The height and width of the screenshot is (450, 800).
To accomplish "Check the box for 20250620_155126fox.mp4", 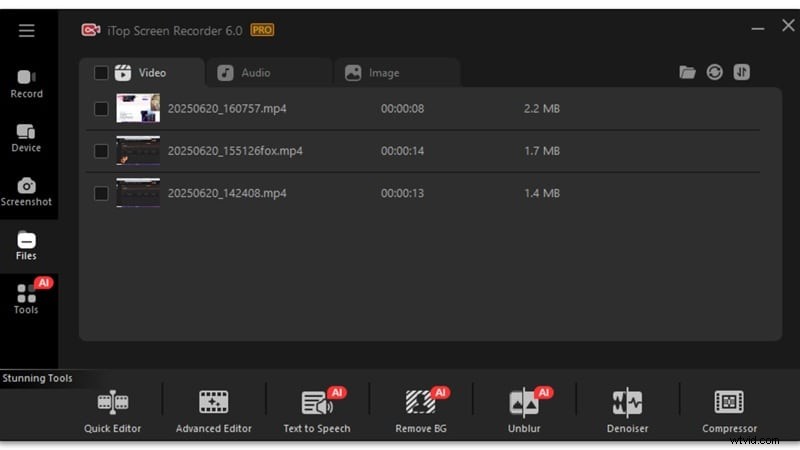I will [101, 151].
